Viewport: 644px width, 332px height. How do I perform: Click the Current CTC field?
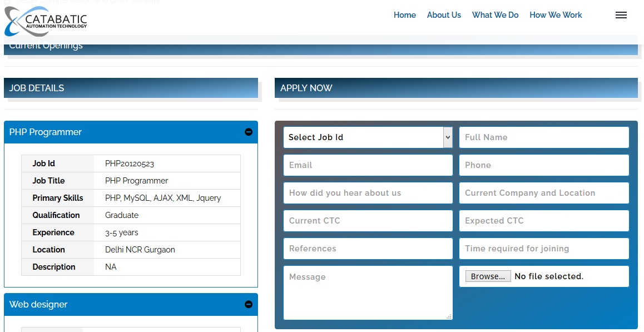point(368,221)
